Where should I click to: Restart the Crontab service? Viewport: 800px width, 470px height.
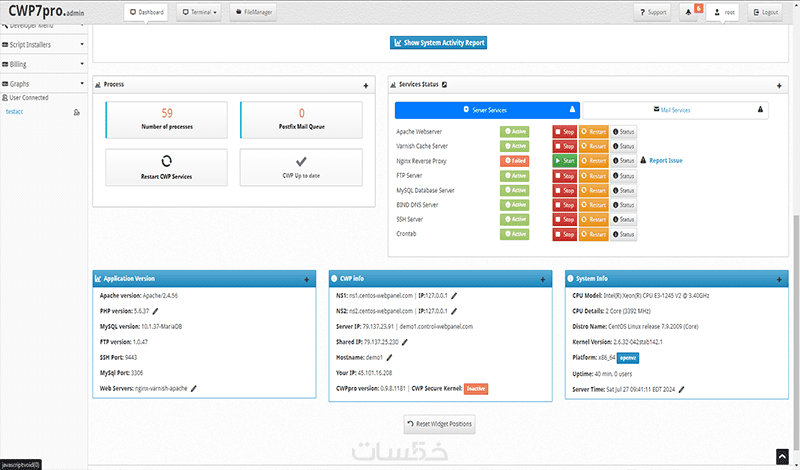593,235
